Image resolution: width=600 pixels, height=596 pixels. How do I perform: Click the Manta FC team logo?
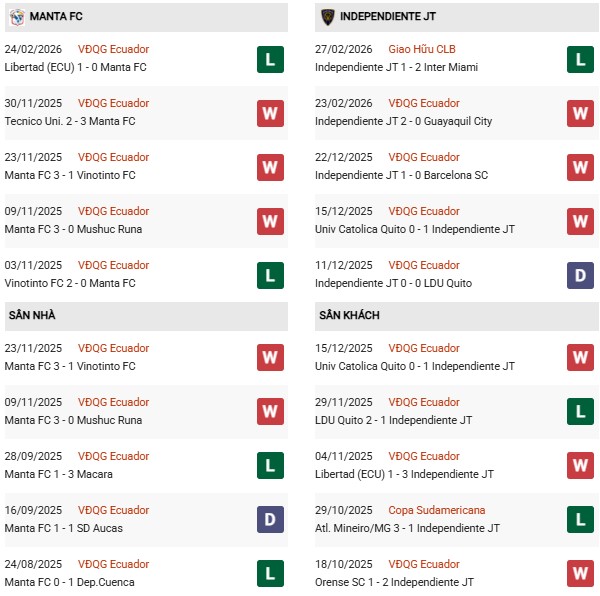point(17,17)
